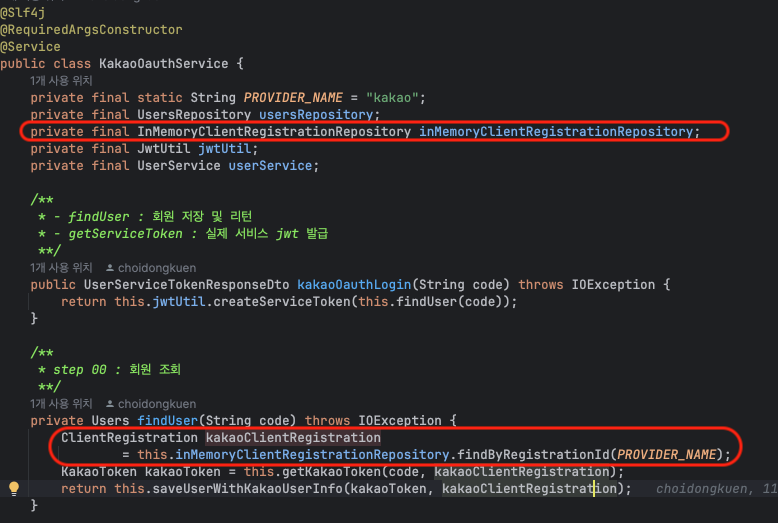Click IOException in kakaoOauthLogin signature
Screen dimensions: 778x523
[x=613, y=285]
